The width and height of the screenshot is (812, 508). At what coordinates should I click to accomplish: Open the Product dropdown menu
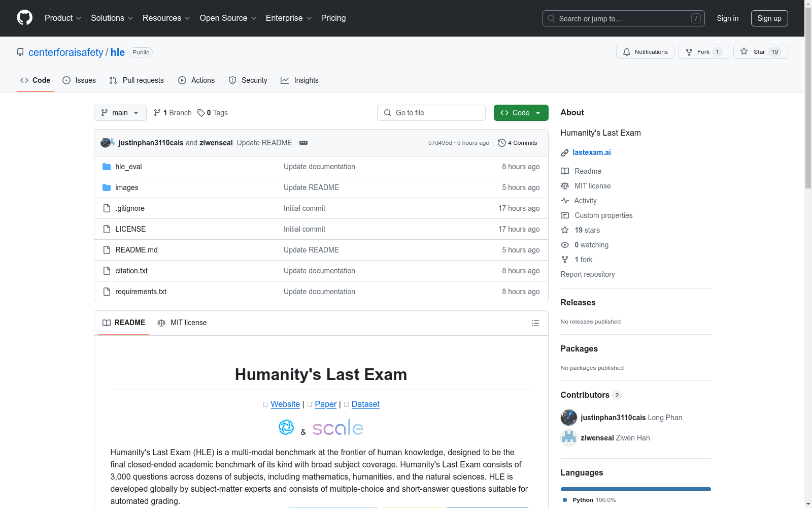point(63,18)
